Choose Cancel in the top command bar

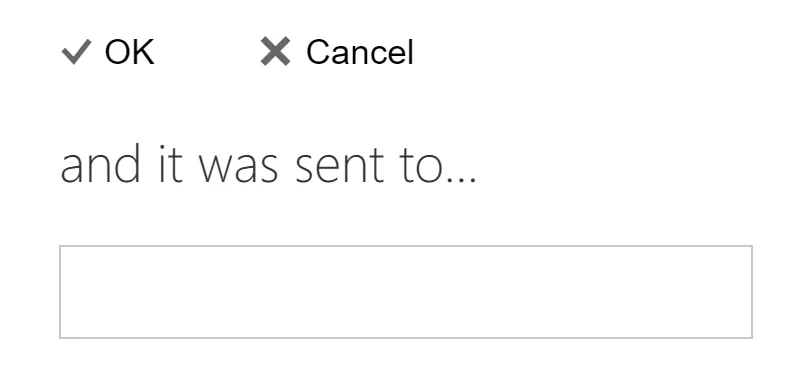coord(337,52)
